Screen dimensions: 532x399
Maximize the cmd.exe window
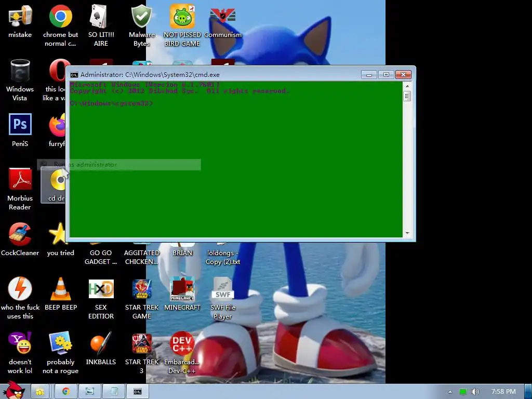pos(386,75)
